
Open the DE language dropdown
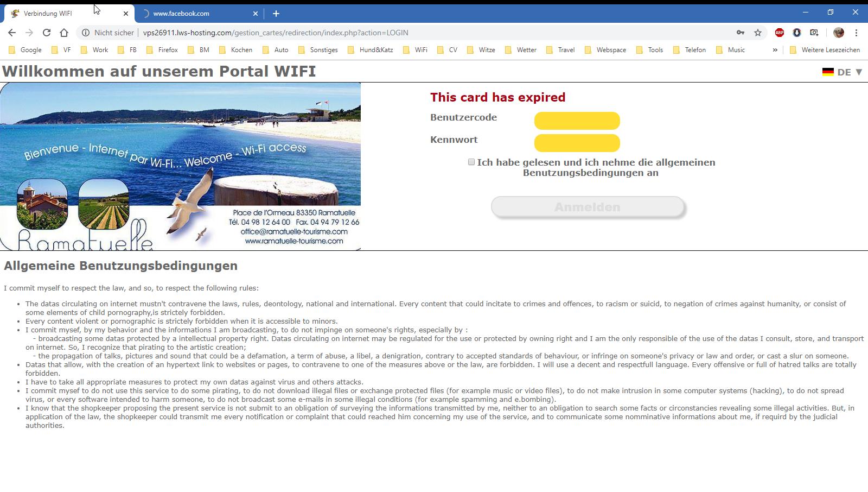click(843, 72)
